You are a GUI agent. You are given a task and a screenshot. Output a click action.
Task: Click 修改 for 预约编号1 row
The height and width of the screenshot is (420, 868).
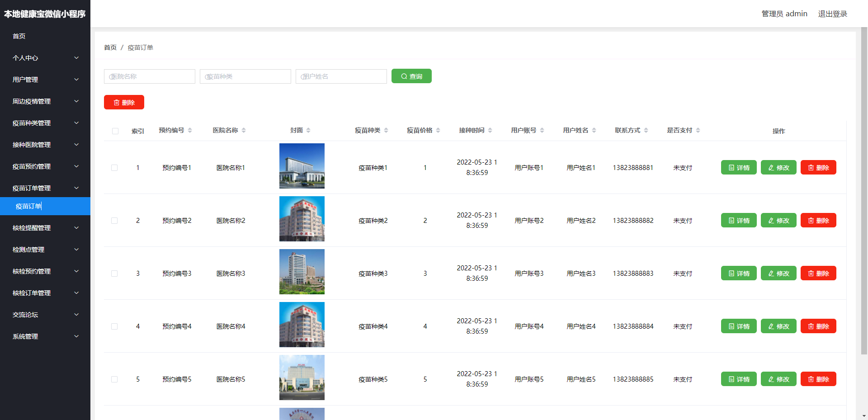coord(778,167)
